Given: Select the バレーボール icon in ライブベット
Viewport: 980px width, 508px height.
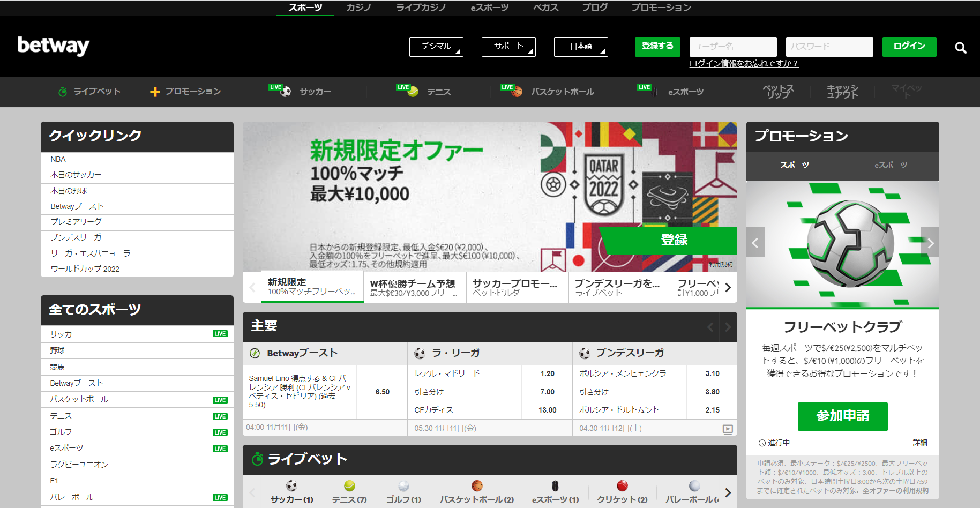Looking at the screenshot, I should [x=694, y=485].
